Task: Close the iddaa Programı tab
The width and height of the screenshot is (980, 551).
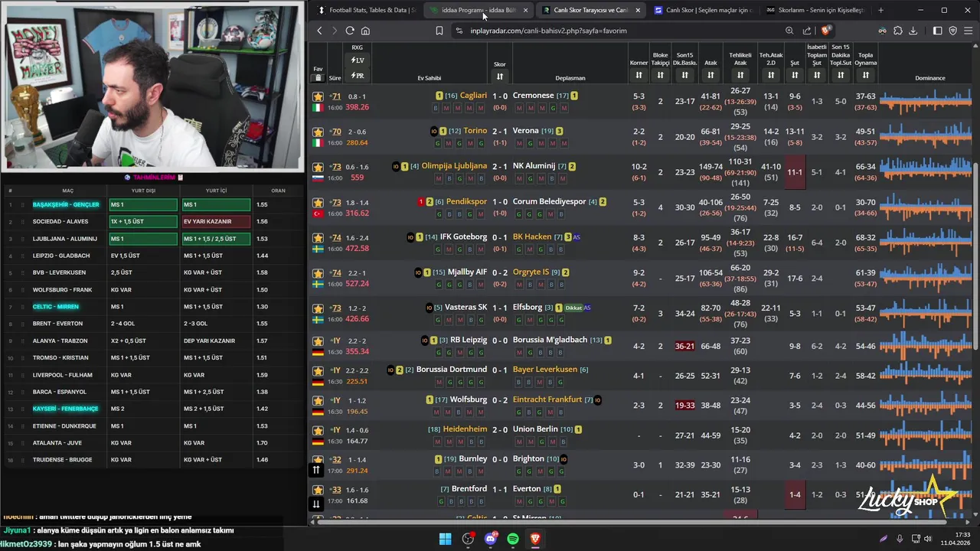Action: coord(525,10)
